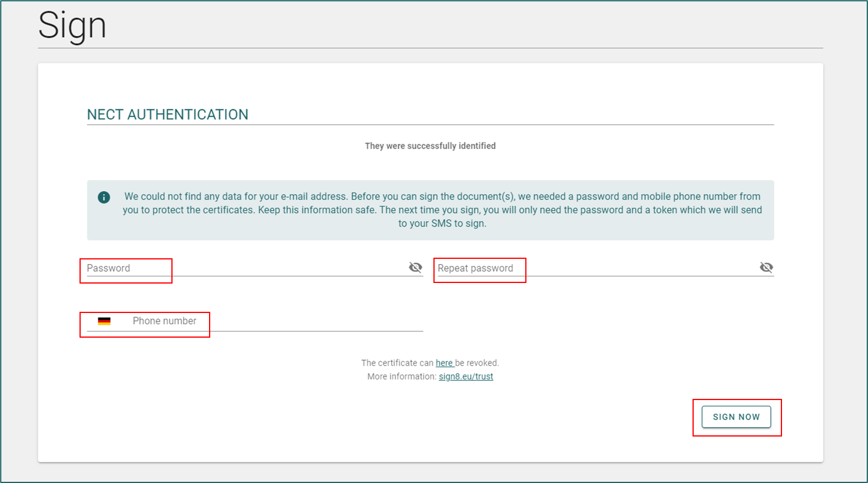Open the German flag country code selector
The image size is (868, 483).
click(x=104, y=321)
